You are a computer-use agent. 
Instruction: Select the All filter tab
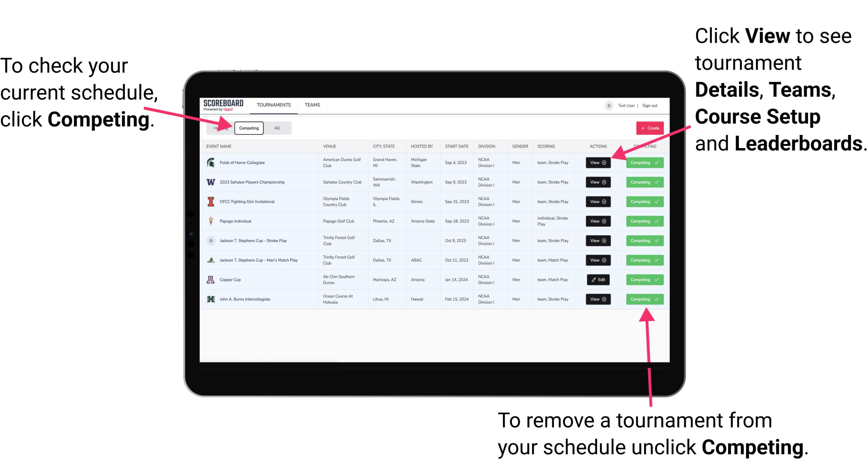click(276, 128)
